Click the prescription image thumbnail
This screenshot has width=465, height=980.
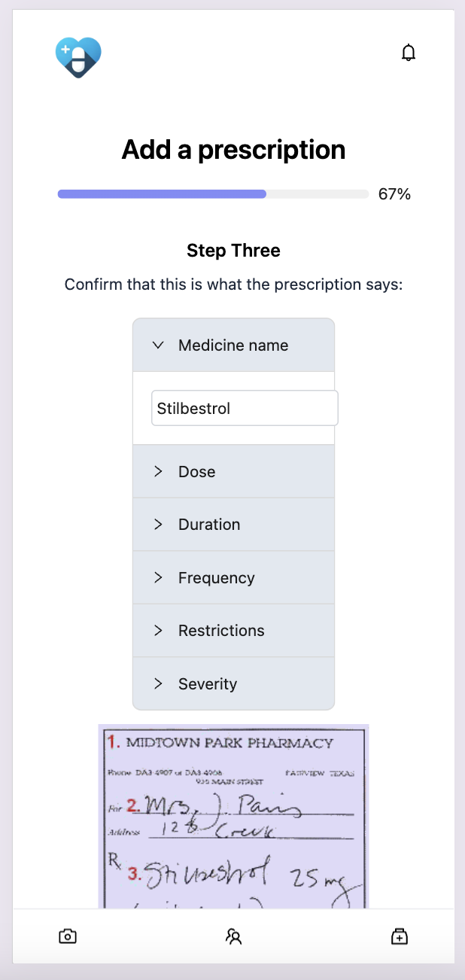coord(233,816)
